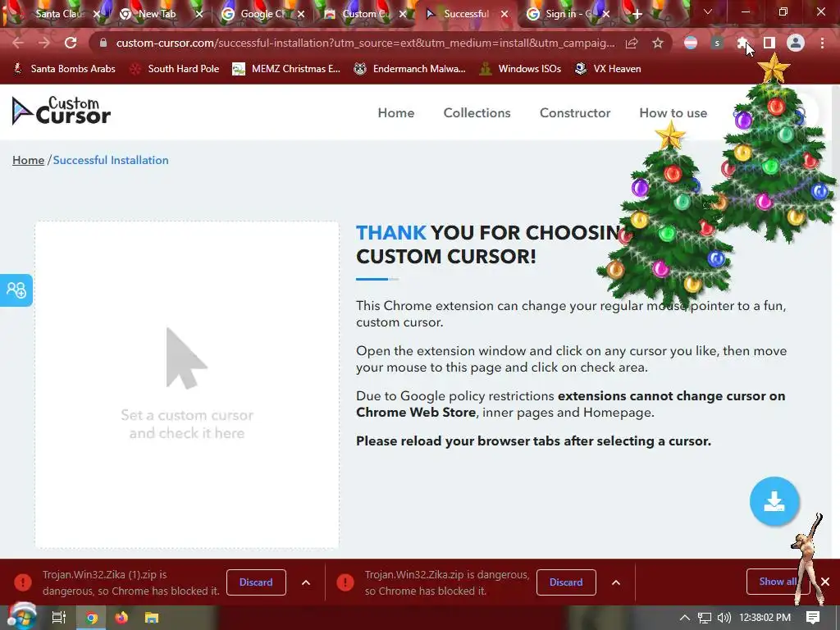The height and width of the screenshot is (630, 840).
Task: Open the Chrome profile avatar
Action: (x=796, y=43)
